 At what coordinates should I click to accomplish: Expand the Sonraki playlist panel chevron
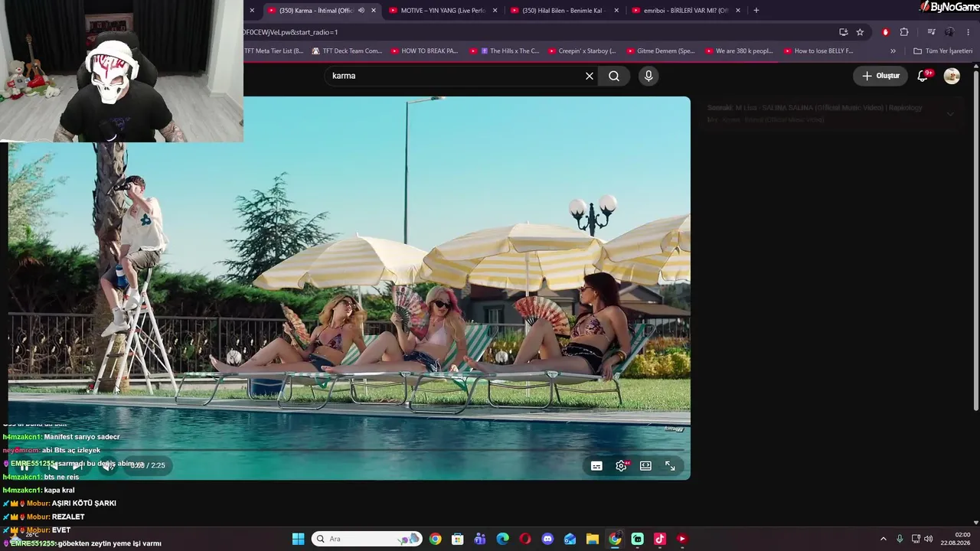(x=950, y=114)
